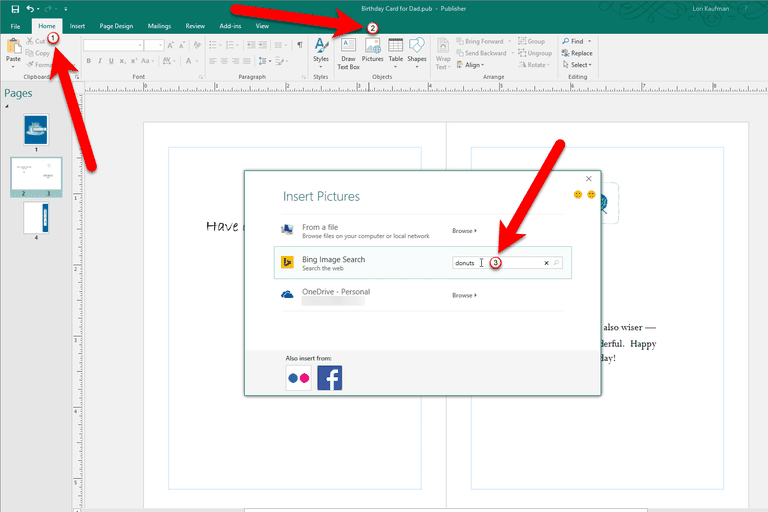Open the Character Spacing AV dropdown
Image resolution: width=768 pixels, height=512 pixels.
click(168, 61)
